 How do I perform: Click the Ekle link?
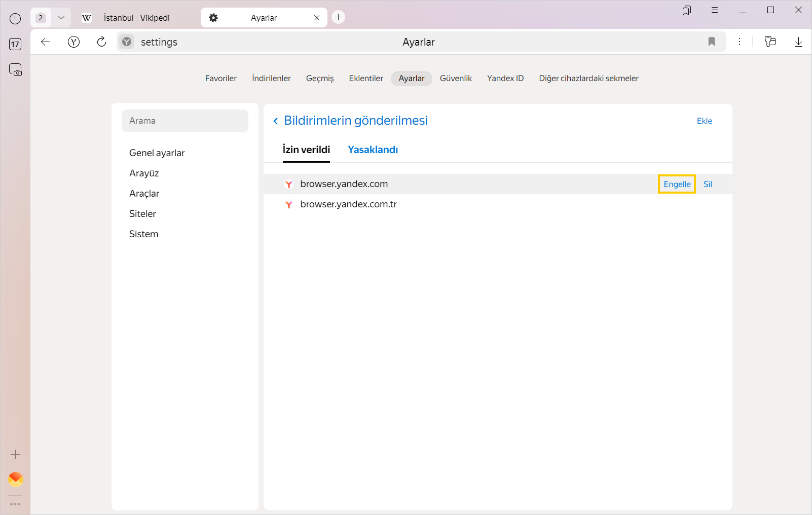(704, 121)
